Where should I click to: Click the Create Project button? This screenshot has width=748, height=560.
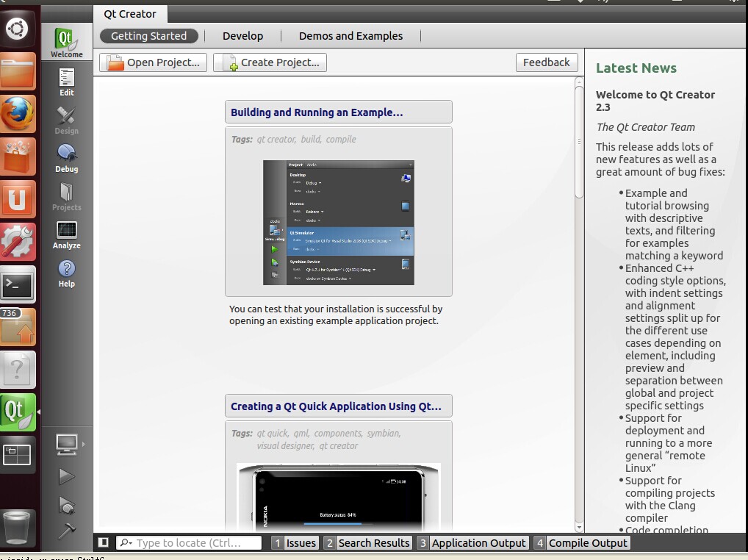coord(270,62)
